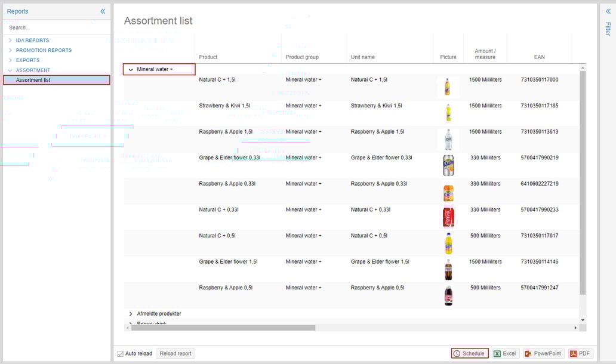Collapse Reports panel with double-chevron icon
616x364 pixels.
tap(102, 11)
